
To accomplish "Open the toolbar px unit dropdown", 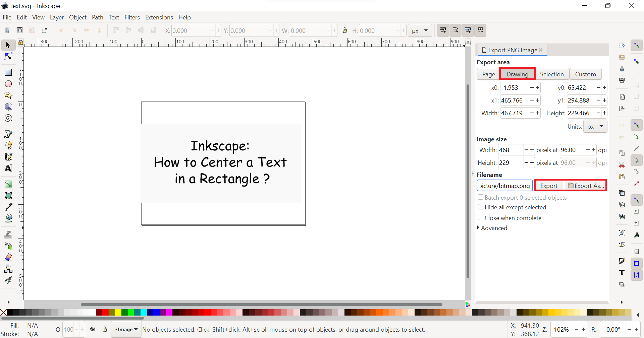I will (x=420, y=30).
